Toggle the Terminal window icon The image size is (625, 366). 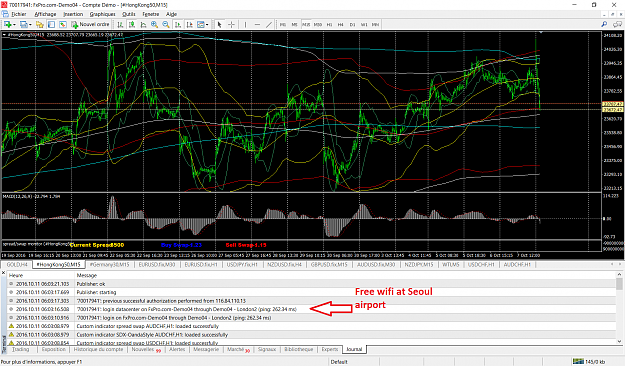coord(51,25)
